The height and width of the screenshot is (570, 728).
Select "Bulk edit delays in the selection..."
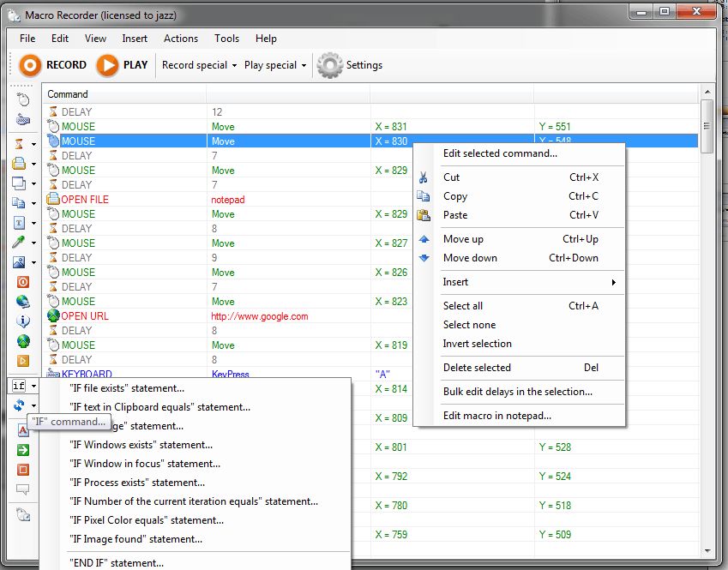pyautogui.click(x=517, y=392)
